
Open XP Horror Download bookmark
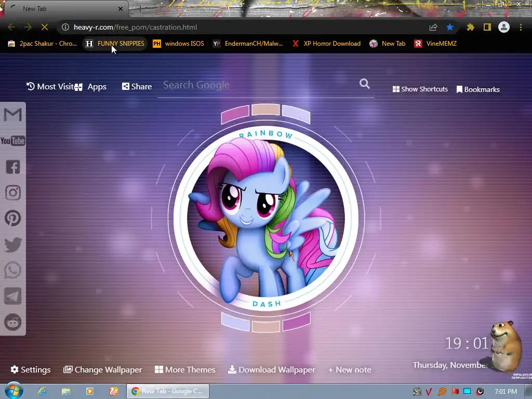tap(327, 44)
